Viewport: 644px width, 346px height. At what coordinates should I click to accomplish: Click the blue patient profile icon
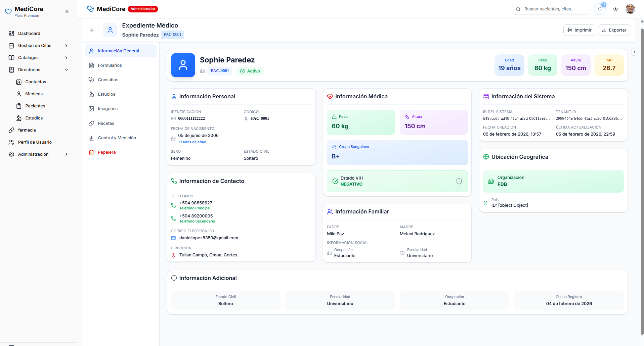[183, 65]
